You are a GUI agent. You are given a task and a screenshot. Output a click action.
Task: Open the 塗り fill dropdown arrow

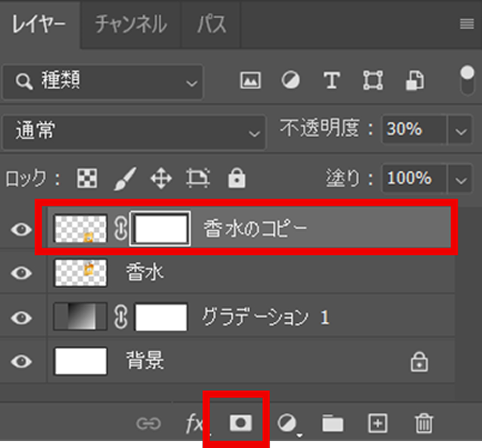click(x=461, y=180)
